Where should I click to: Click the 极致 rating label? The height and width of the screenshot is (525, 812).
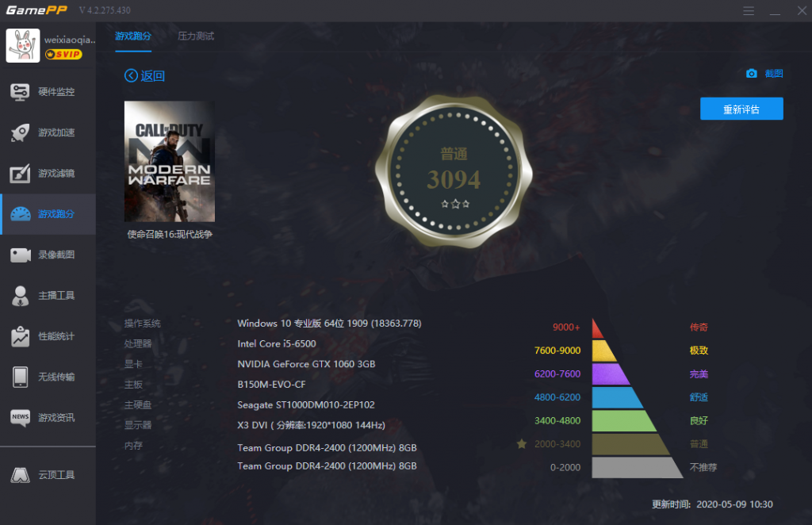click(699, 351)
